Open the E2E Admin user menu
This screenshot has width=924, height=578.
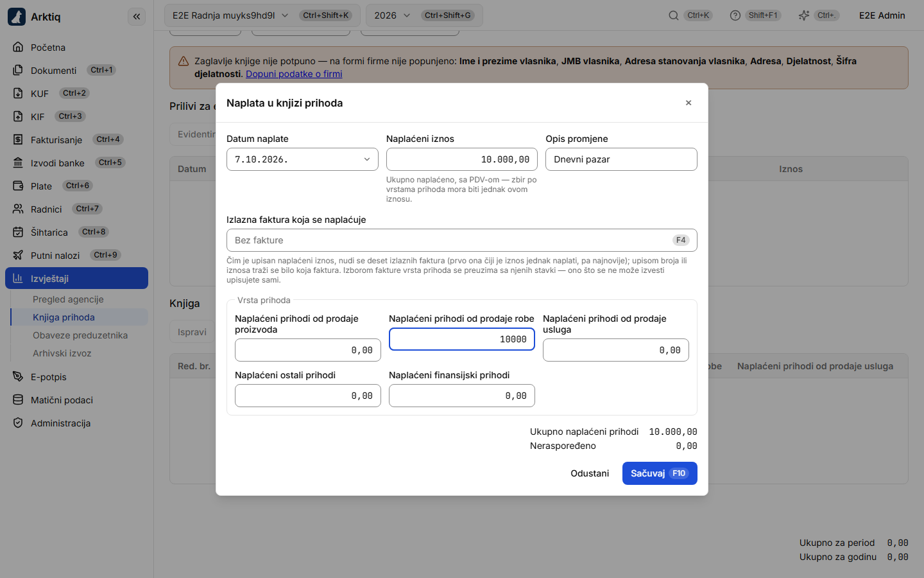point(882,15)
